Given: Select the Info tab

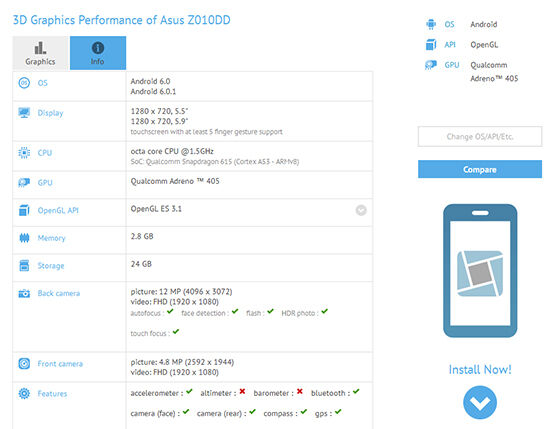Looking at the screenshot, I should pyautogui.click(x=98, y=53).
